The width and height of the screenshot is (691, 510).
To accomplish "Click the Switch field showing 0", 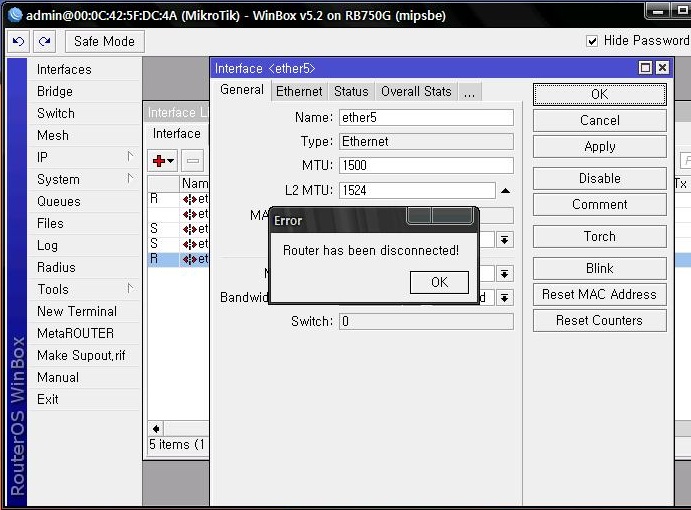I will (426, 321).
